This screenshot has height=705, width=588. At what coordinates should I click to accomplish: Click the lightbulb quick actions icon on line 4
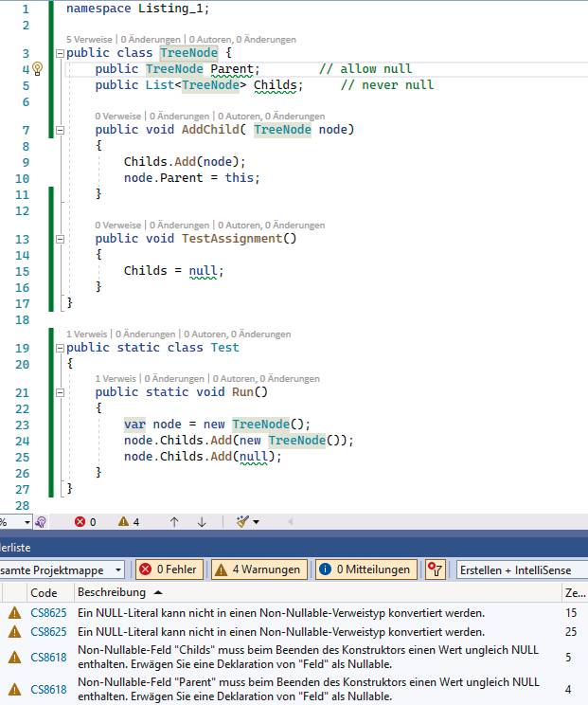[38, 69]
